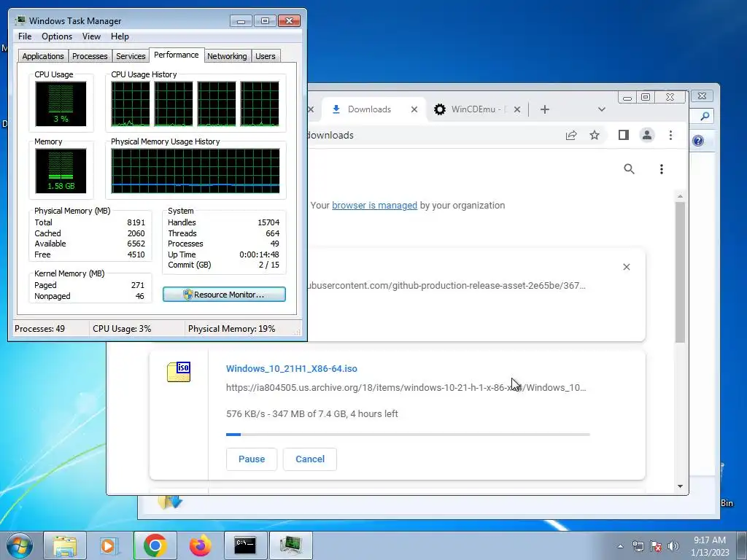The image size is (747, 560).
Task: Open Resource Monitor from Task Manager
Action: click(x=224, y=295)
